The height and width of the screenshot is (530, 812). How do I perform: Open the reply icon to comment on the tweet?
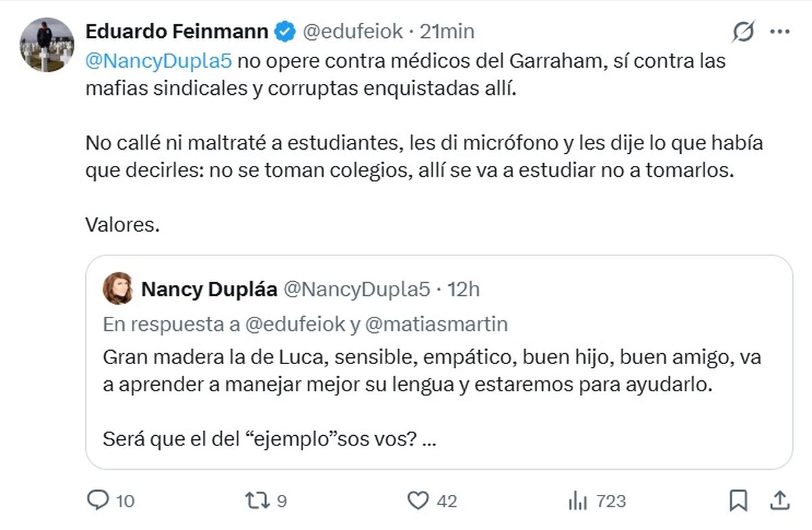click(x=97, y=502)
